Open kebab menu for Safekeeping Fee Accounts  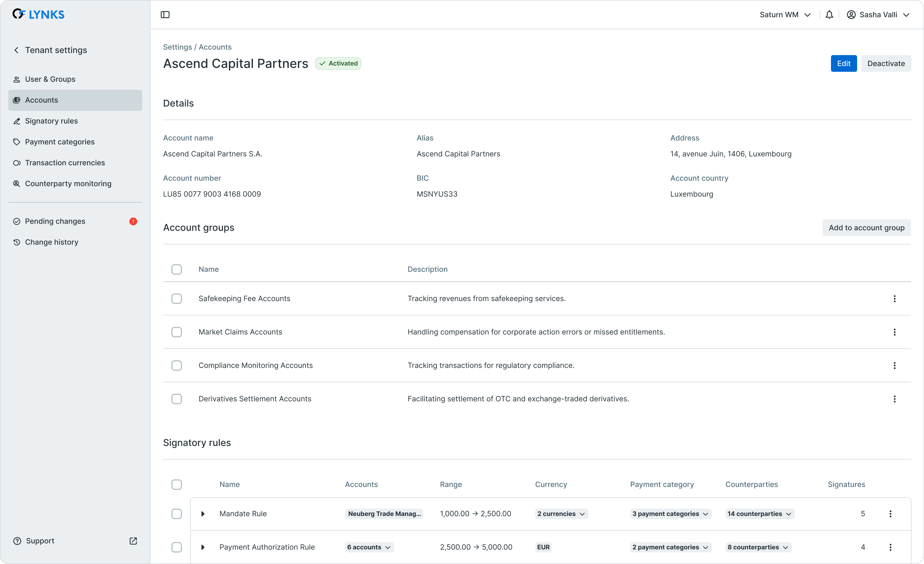(894, 299)
